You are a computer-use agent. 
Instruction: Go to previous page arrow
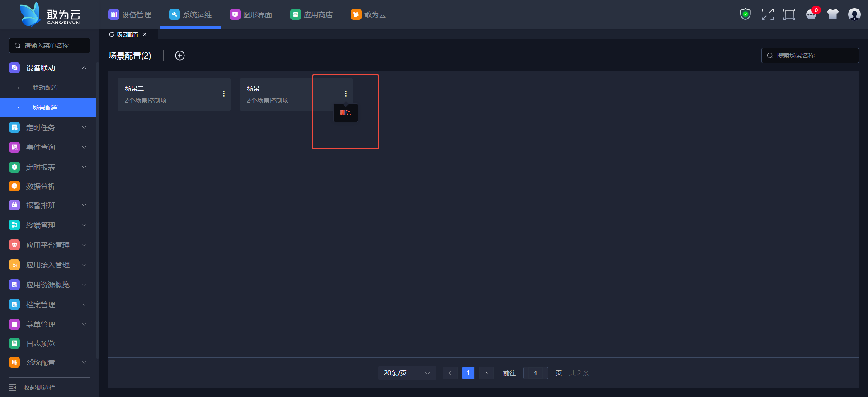(x=450, y=373)
